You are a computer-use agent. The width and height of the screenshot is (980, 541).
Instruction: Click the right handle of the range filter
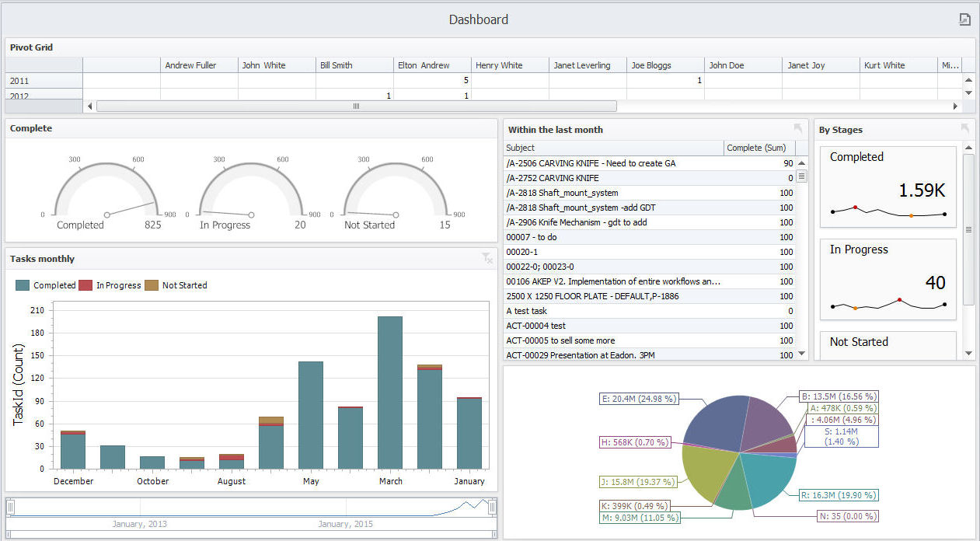(493, 508)
